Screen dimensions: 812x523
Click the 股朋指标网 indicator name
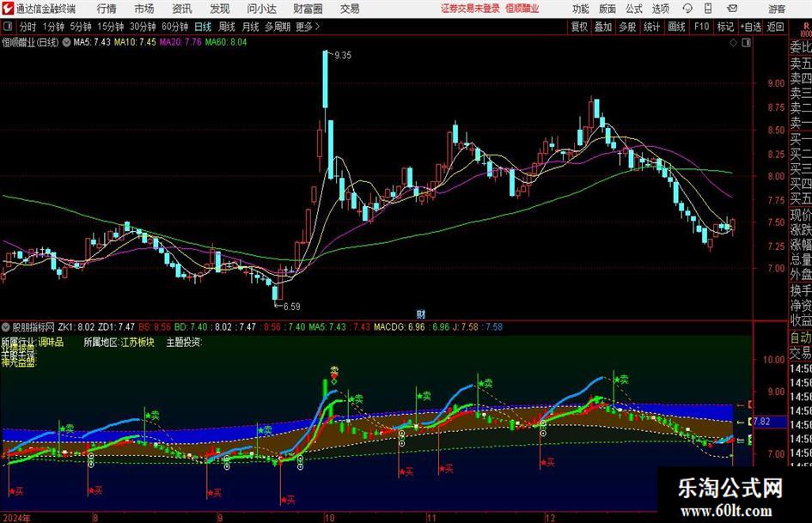pyautogui.click(x=34, y=327)
